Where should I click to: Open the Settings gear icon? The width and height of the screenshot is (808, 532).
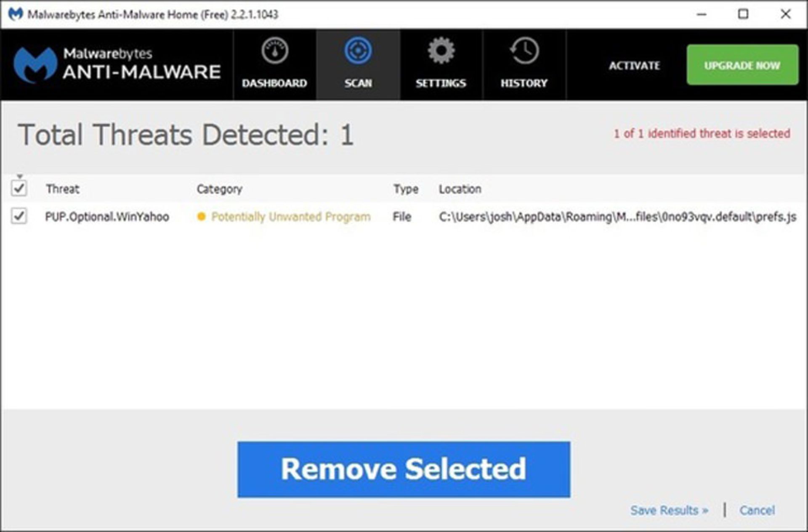click(x=441, y=50)
